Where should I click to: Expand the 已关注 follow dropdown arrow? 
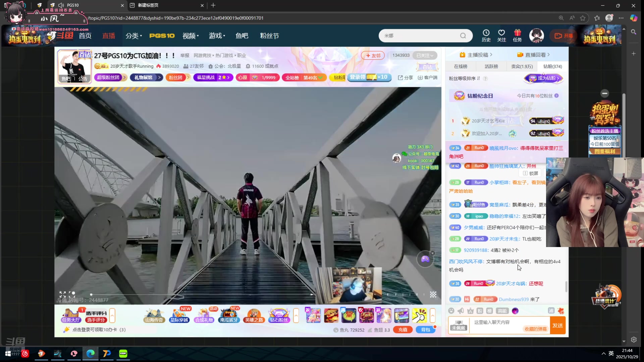(433, 55)
